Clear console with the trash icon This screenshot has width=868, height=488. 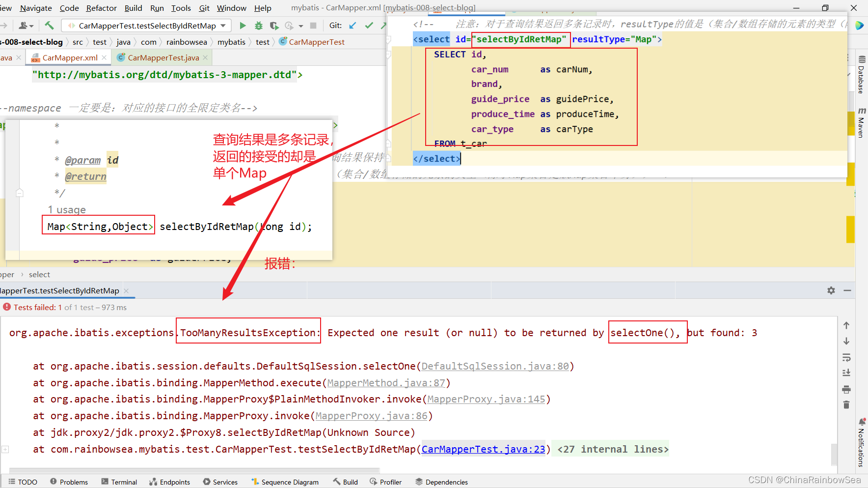[x=846, y=405]
